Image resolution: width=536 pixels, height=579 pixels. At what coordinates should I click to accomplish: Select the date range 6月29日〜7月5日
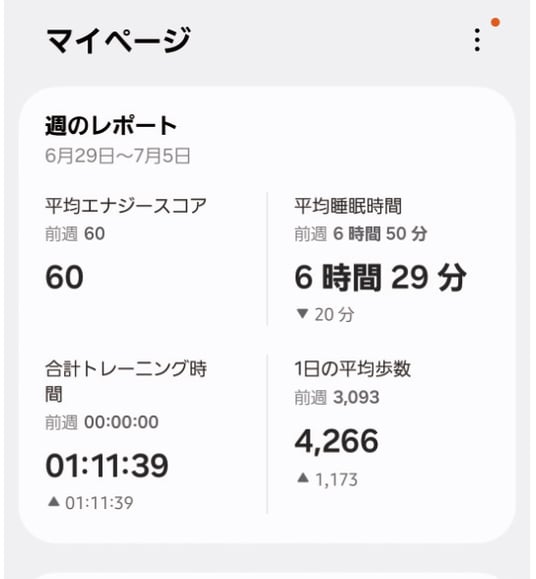(118, 155)
